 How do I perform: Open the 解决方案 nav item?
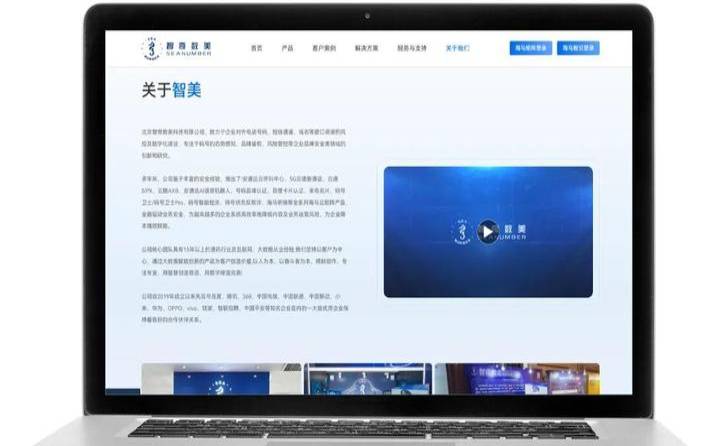(367, 48)
